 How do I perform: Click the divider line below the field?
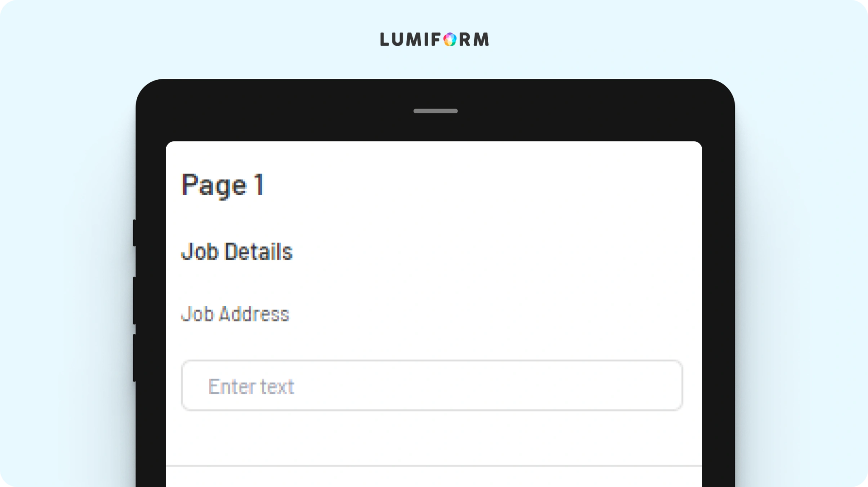click(x=434, y=466)
